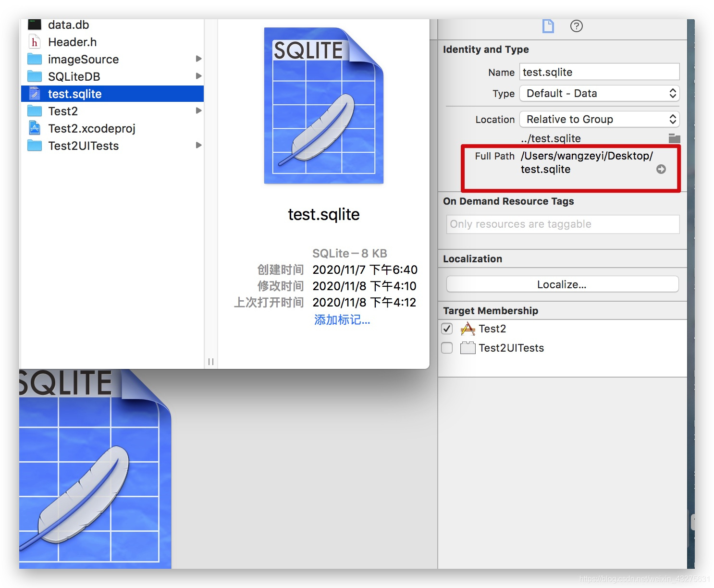Viewport: 714px width, 588px height.
Task: Click the imageSource folder icon
Action: [x=35, y=59]
